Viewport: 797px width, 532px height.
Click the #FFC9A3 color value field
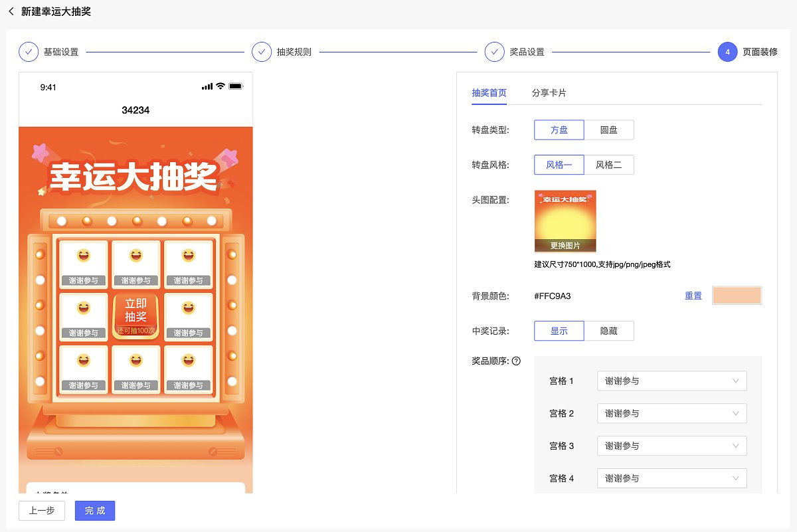[552, 296]
